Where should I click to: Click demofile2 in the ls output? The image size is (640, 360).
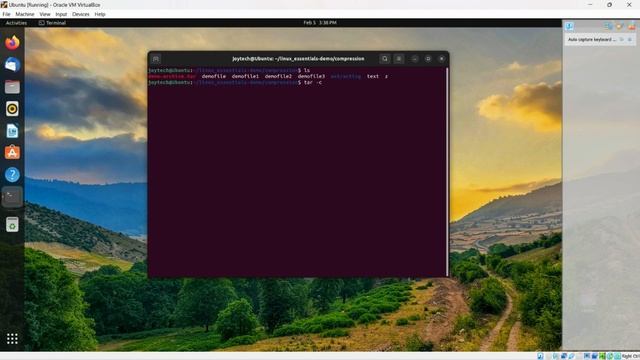[x=278, y=76]
